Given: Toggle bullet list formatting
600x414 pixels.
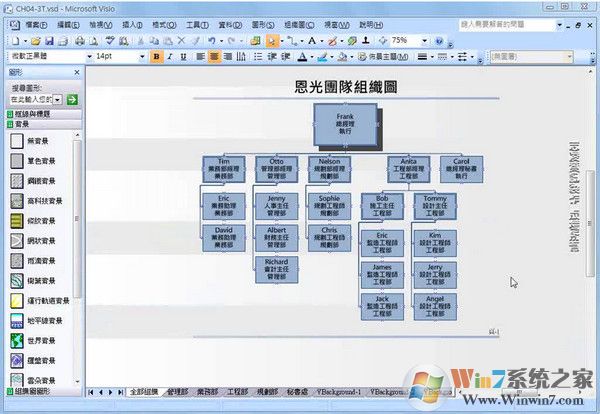Looking at the screenshot, I should [258, 57].
